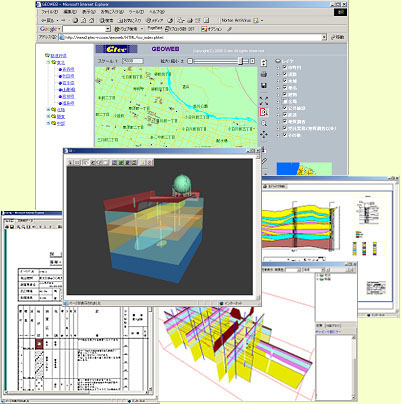Click the Gtec logo banner

click(x=116, y=49)
